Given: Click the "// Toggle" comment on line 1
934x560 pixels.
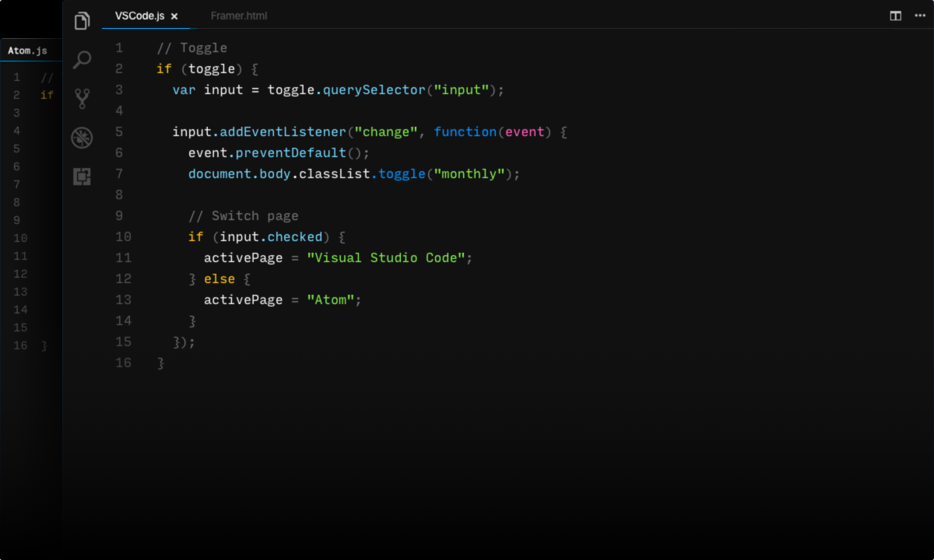Looking at the screenshot, I should coord(191,48).
